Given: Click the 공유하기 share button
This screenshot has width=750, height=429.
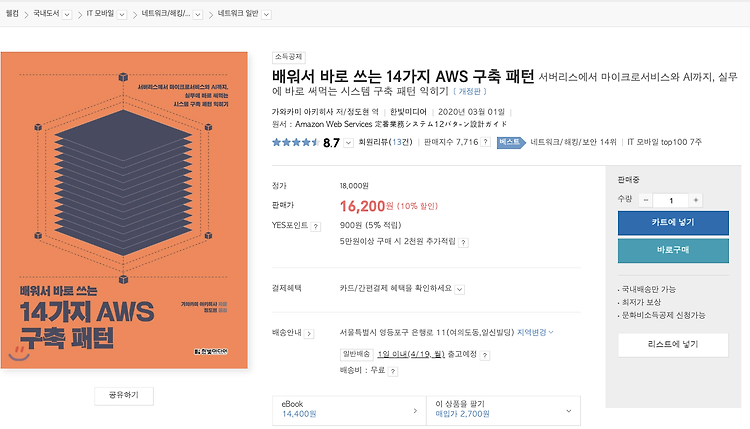Looking at the screenshot, I should coord(124,396).
